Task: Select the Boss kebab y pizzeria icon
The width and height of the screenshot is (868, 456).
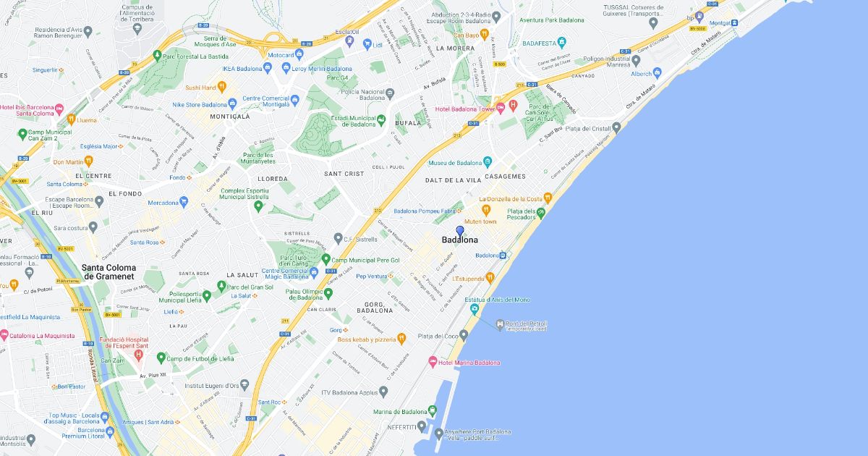Action: click(x=401, y=338)
